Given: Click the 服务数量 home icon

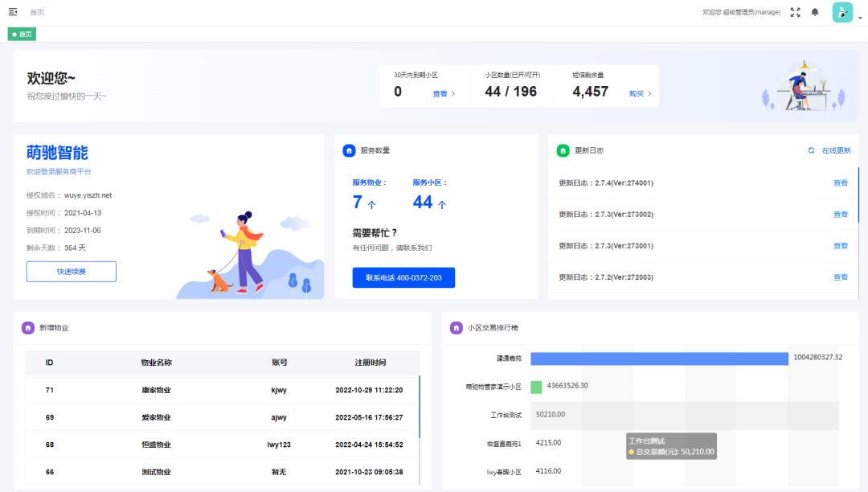Looking at the screenshot, I should point(349,150).
